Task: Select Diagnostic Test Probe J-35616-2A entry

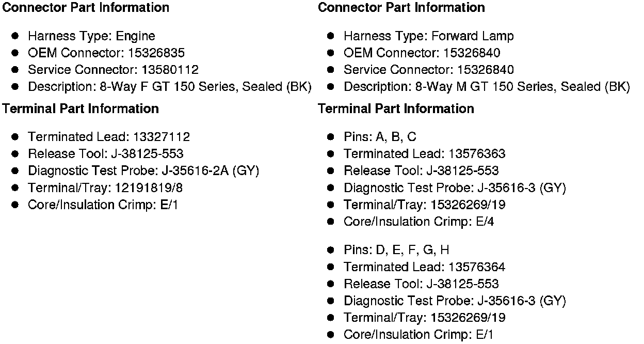Action: click(x=143, y=171)
